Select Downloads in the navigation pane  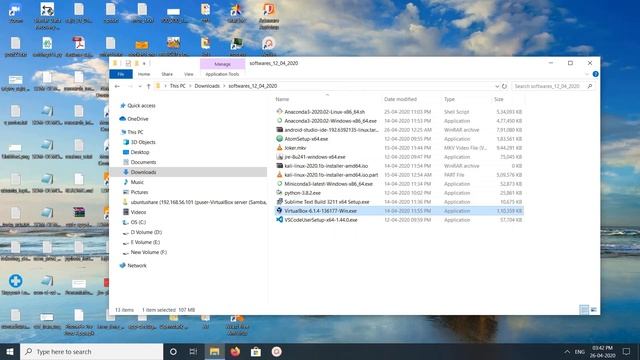pos(143,172)
